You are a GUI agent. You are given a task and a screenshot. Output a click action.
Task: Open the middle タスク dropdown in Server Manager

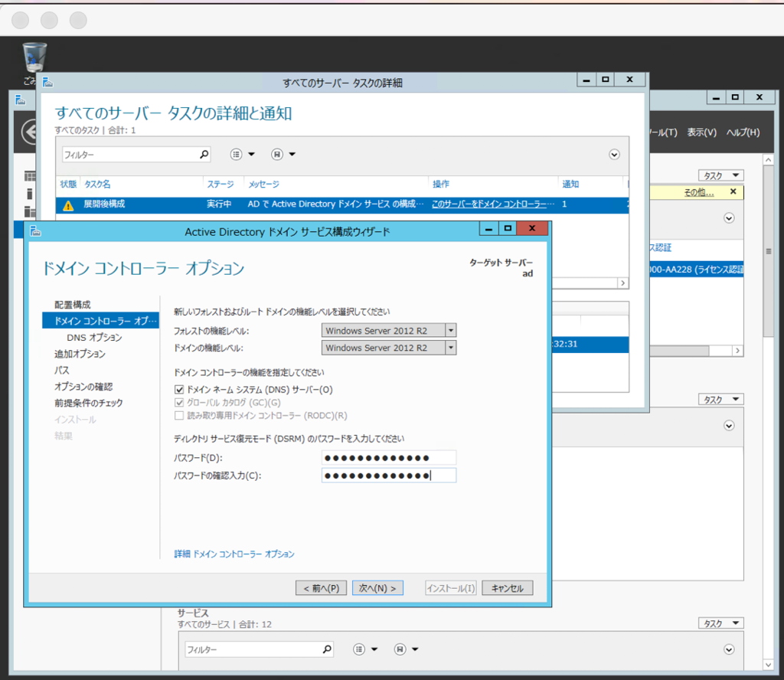pos(721,400)
